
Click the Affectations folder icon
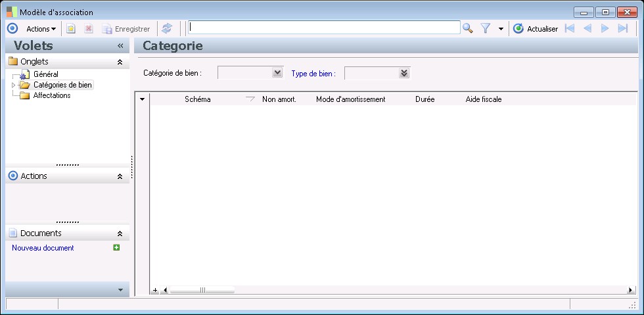click(x=25, y=96)
